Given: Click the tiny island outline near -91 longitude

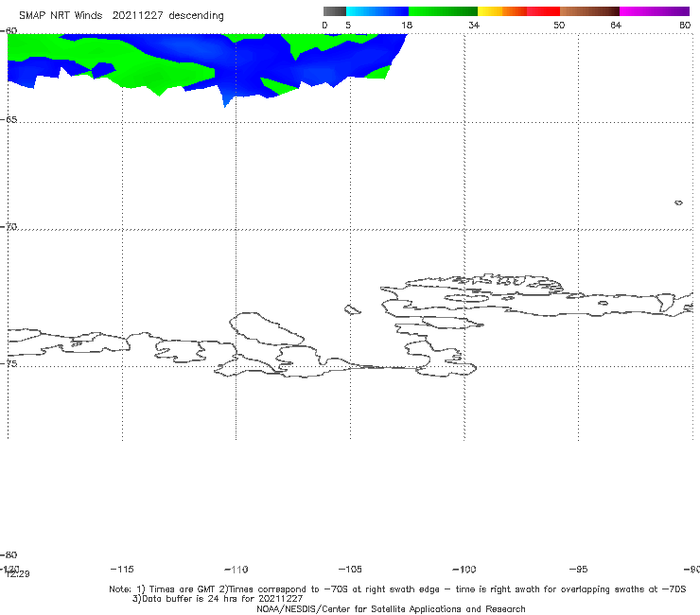Looking at the screenshot, I should tap(678, 202).
